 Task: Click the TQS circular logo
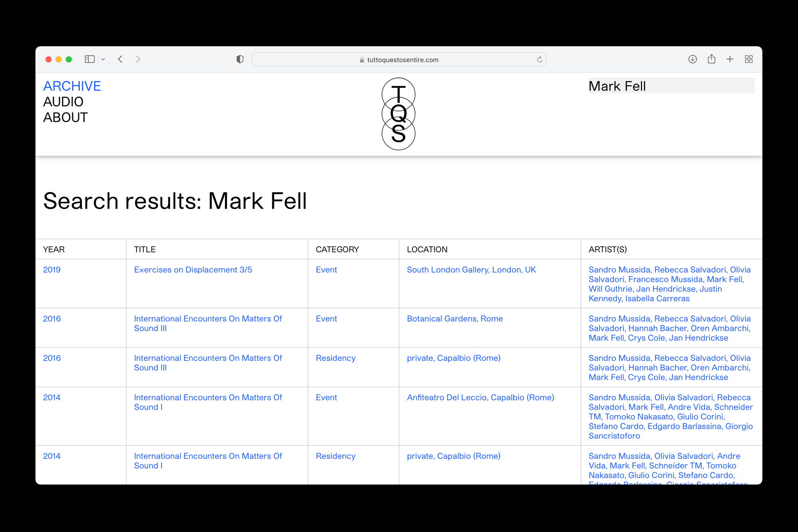(398, 114)
